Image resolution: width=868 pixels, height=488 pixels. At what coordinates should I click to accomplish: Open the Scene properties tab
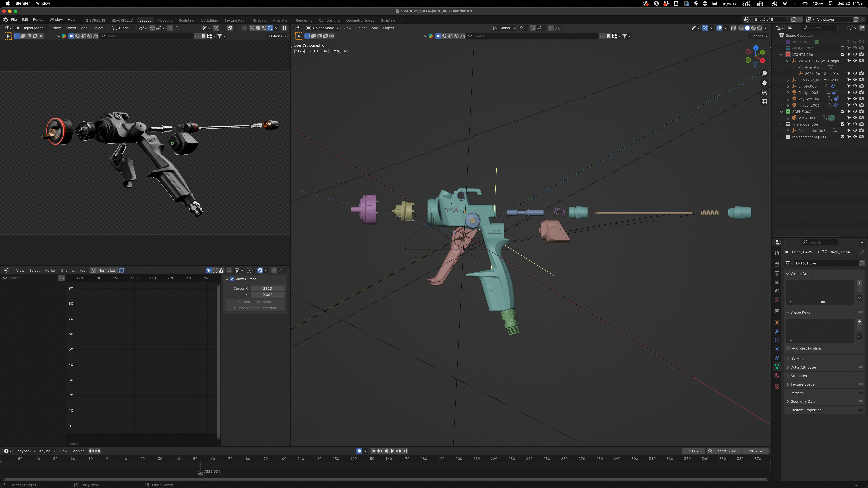(777, 291)
